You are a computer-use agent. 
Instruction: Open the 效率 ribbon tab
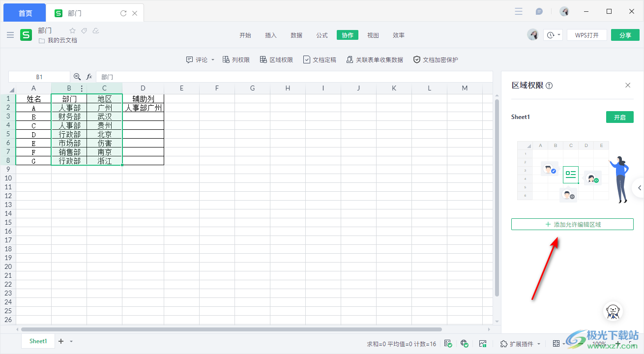click(x=399, y=35)
